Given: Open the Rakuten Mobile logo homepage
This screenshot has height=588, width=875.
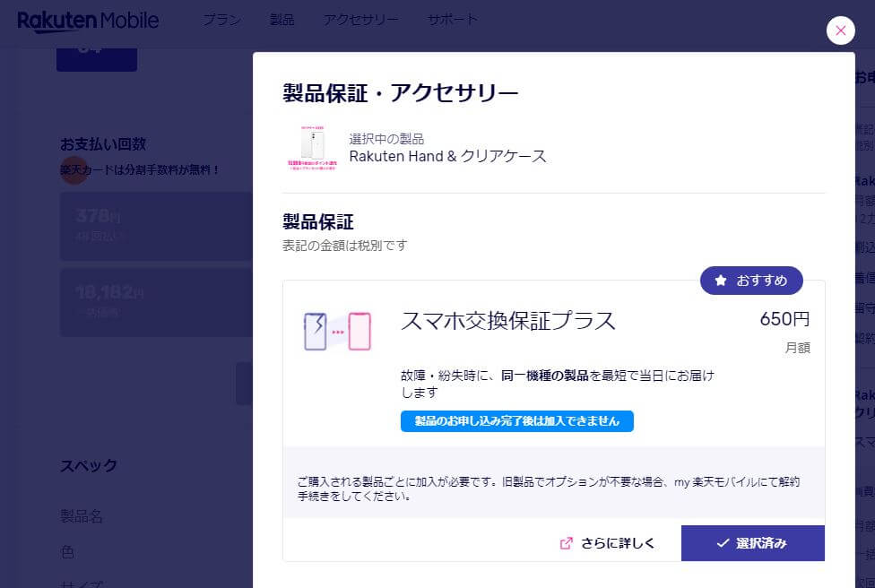Looking at the screenshot, I should [x=88, y=22].
